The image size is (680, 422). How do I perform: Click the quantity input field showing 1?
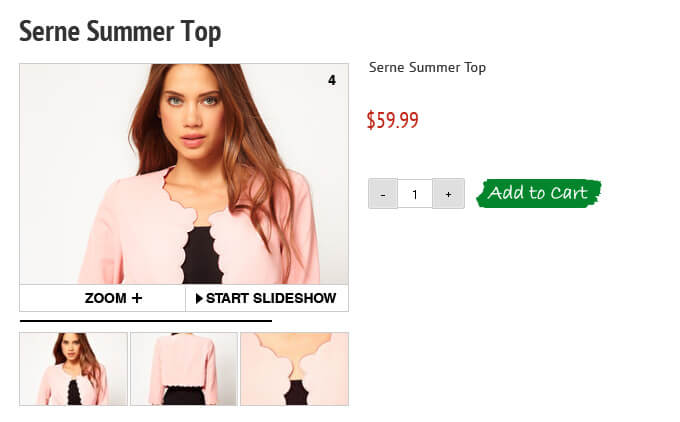pyautogui.click(x=415, y=193)
